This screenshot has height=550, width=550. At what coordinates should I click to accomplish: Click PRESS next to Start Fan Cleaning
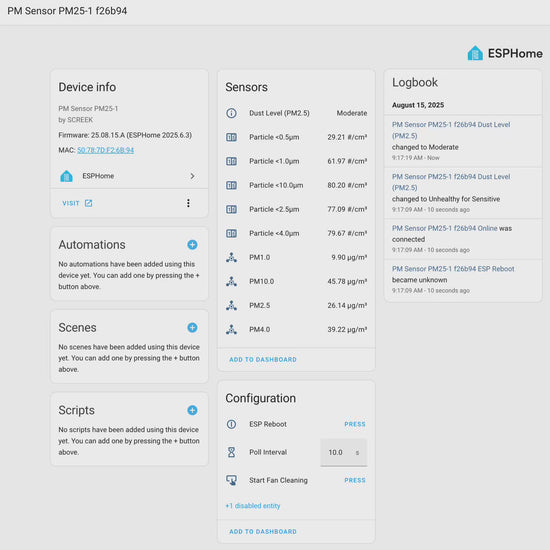(x=355, y=480)
